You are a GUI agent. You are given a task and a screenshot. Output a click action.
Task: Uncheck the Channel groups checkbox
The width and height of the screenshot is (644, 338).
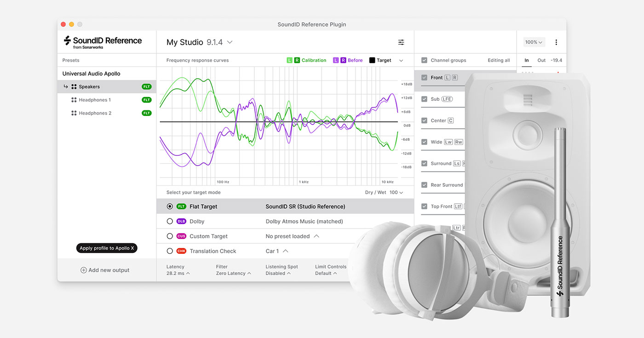pyautogui.click(x=424, y=60)
